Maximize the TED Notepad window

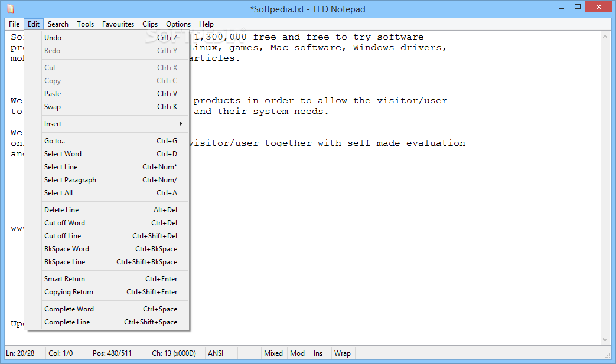(578, 6)
